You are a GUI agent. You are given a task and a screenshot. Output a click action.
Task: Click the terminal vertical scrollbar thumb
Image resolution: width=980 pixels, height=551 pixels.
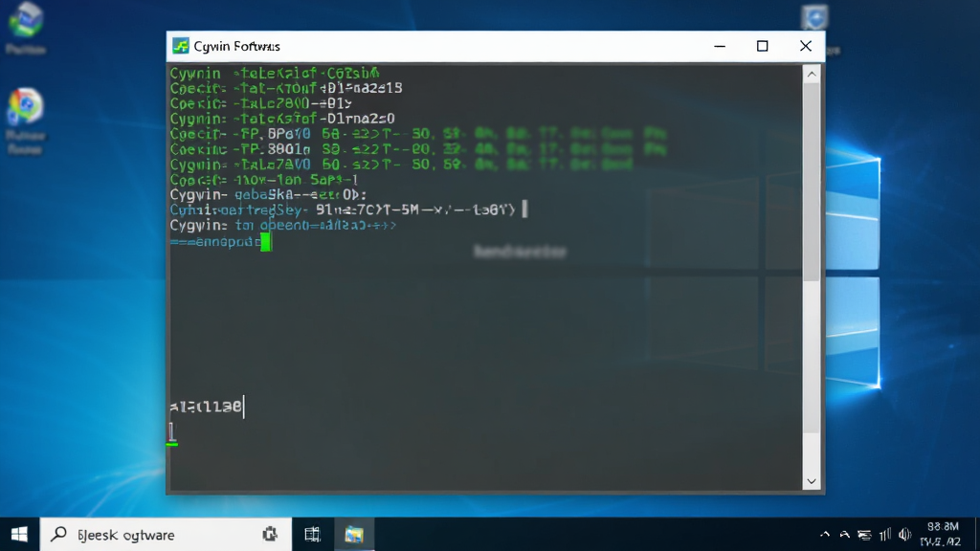point(812,181)
